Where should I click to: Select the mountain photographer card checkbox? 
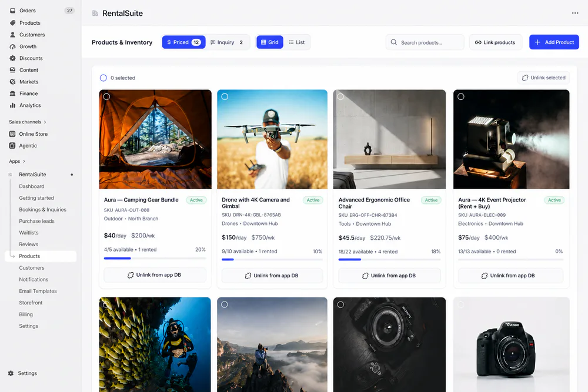coord(225,304)
